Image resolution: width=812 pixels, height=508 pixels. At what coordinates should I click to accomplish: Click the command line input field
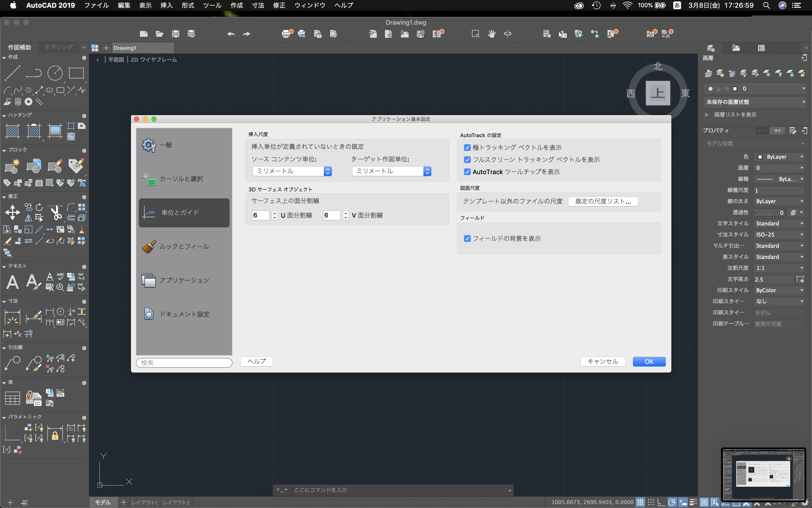(399, 490)
